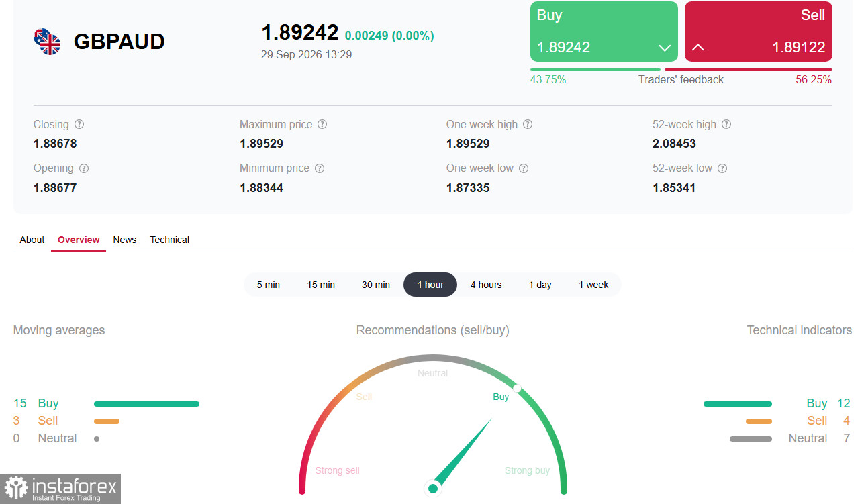Viewport: 866px width, 504px height.
Task: Click the Moving averages green Buy bar
Action: [x=146, y=404]
